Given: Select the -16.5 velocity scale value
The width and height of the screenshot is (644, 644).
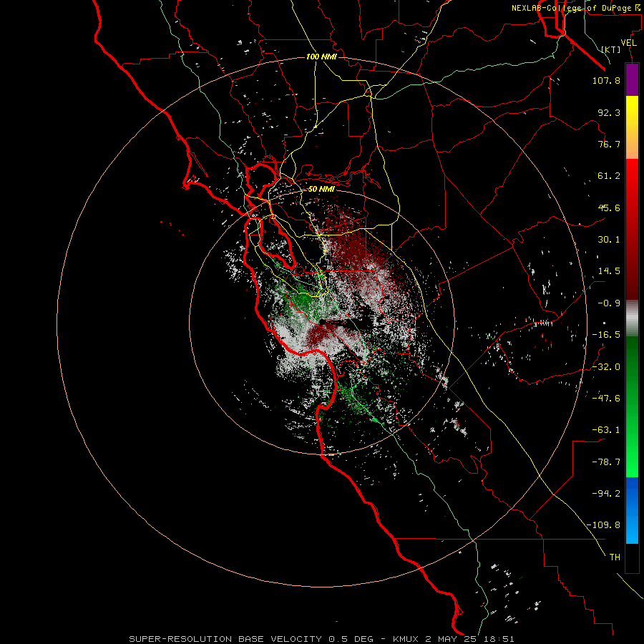Looking at the screenshot, I should [x=606, y=335].
